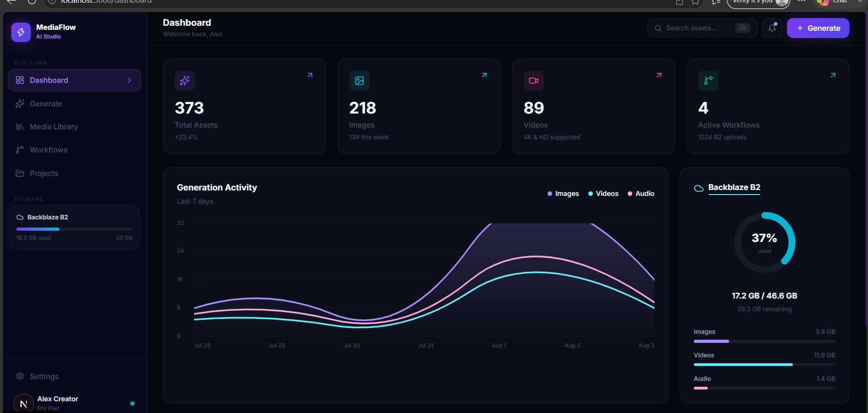
Task: Toggle Audio series in chart legend
Action: coord(641,194)
